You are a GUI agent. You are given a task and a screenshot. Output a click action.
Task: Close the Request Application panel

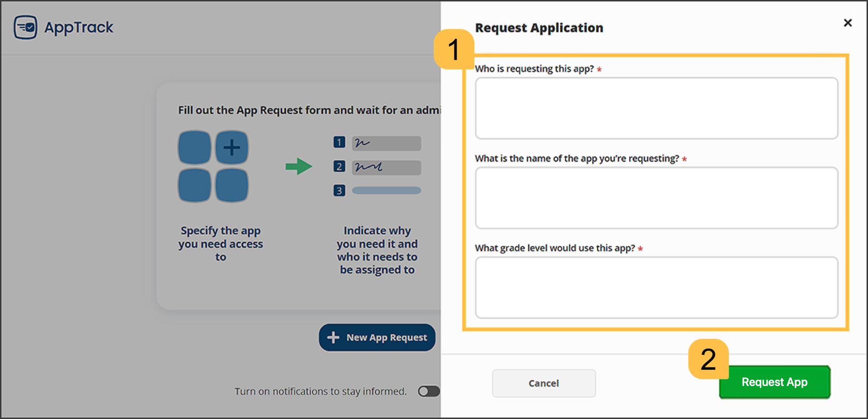pos(848,23)
